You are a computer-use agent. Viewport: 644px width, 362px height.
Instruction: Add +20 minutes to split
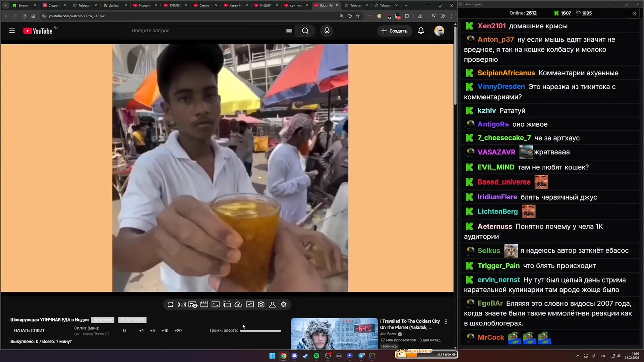pos(178,330)
